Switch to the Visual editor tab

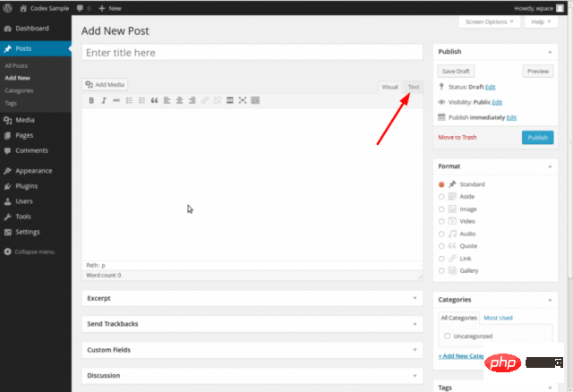click(389, 87)
